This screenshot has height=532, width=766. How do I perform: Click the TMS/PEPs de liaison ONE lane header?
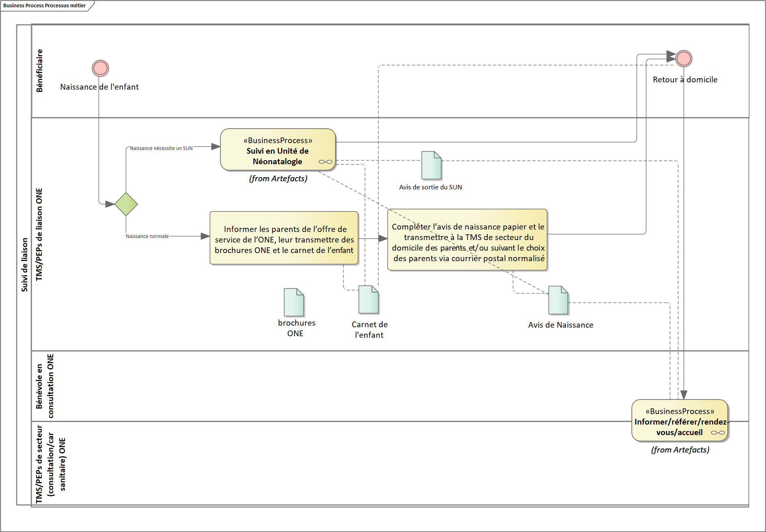click(39, 234)
